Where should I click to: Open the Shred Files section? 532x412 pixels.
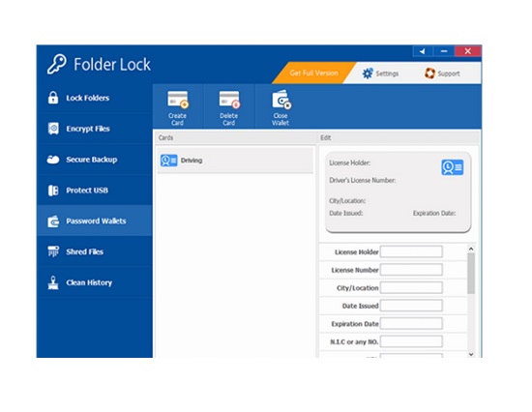(x=95, y=251)
